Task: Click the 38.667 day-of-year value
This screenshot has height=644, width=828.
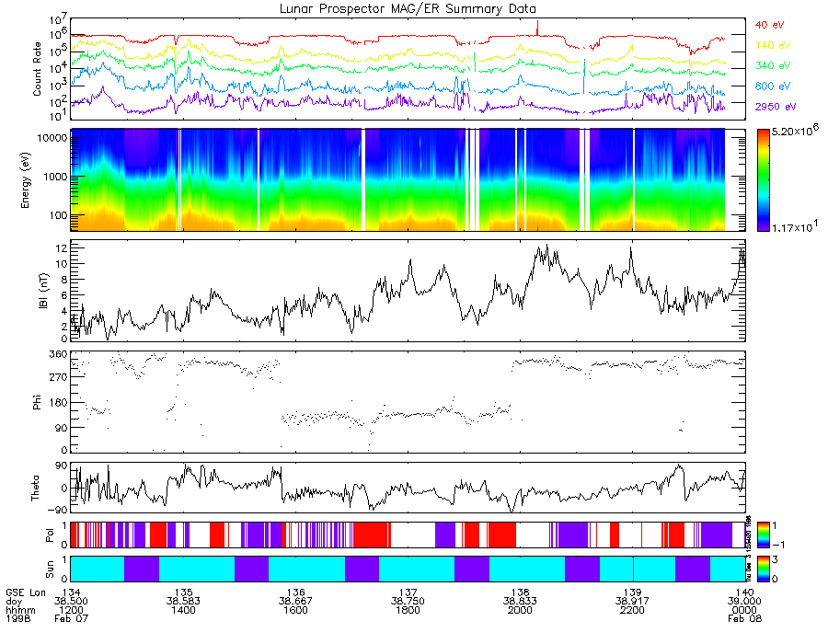Action: click(x=295, y=602)
